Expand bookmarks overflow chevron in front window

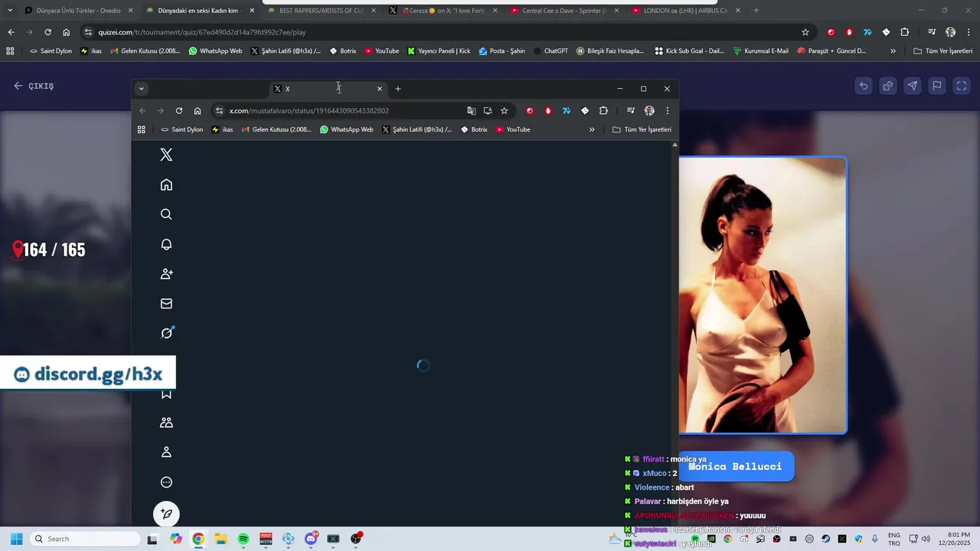(592, 129)
